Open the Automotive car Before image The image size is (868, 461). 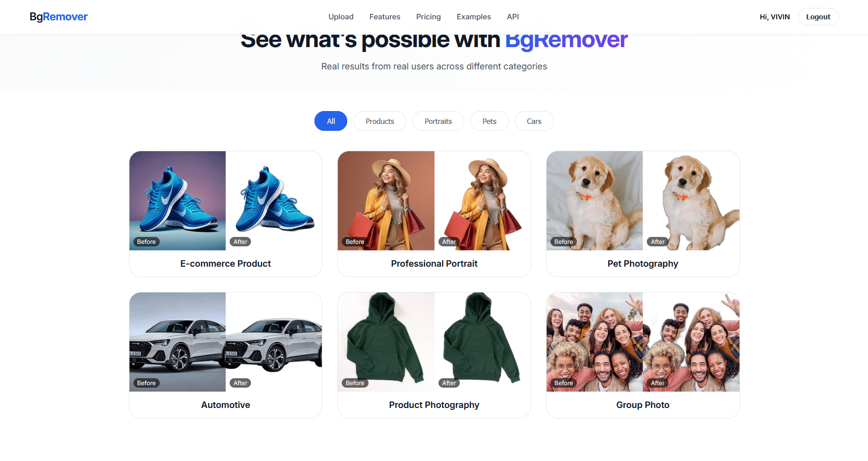pyautogui.click(x=178, y=342)
